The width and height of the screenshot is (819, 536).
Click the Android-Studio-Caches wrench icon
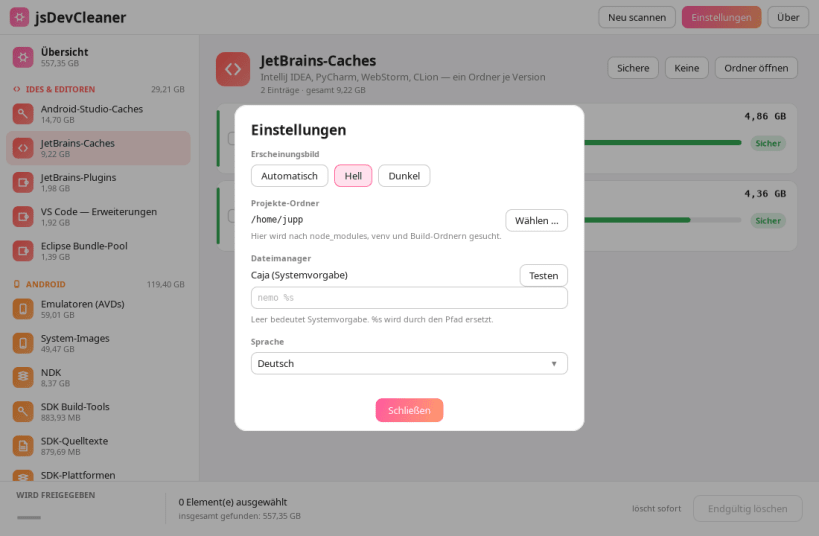coord(23,113)
